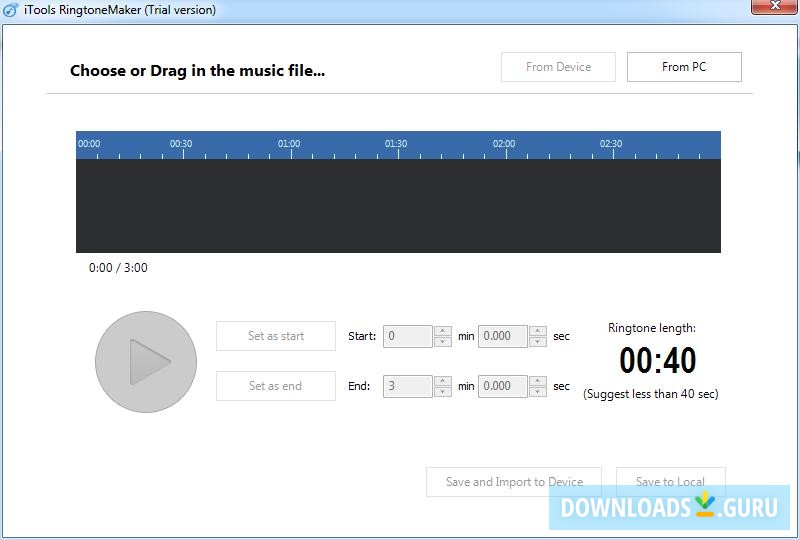Viewport: 800px width, 540px height.
Task: Increase End minutes with up arrow
Action: pyautogui.click(x=442, y=381)
